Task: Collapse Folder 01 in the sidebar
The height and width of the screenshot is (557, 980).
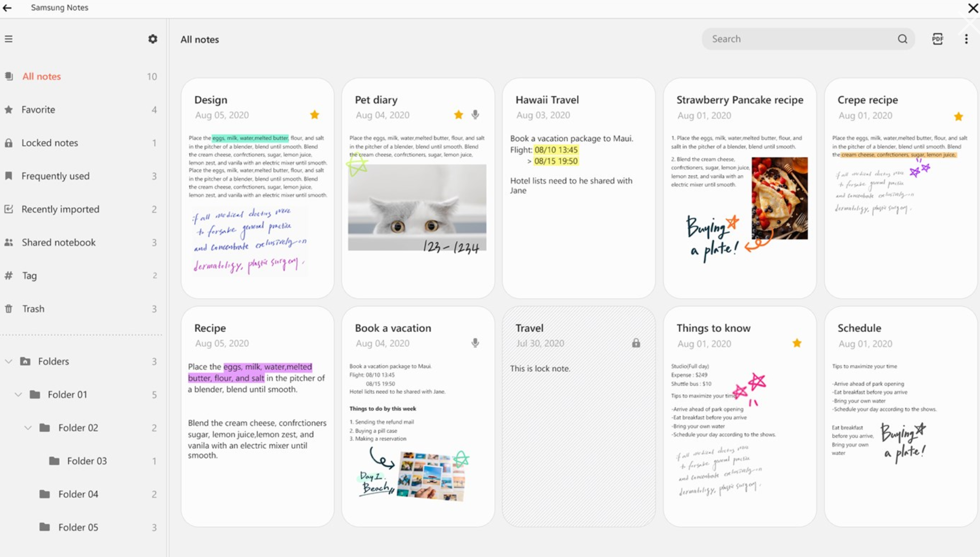Action: (18, 394)
